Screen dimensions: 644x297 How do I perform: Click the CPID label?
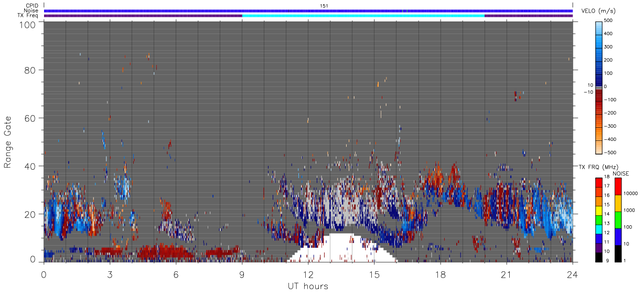coord(32,5)
